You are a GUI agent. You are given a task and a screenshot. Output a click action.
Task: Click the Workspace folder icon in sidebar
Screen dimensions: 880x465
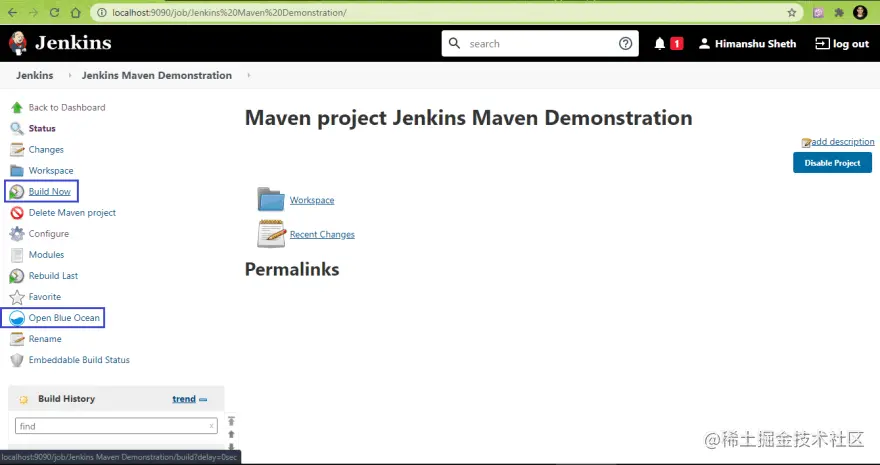click(17, 171)
